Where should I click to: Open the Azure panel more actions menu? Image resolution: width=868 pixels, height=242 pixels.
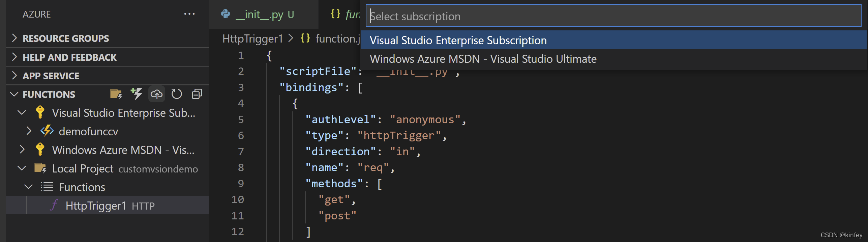point(189,14)
